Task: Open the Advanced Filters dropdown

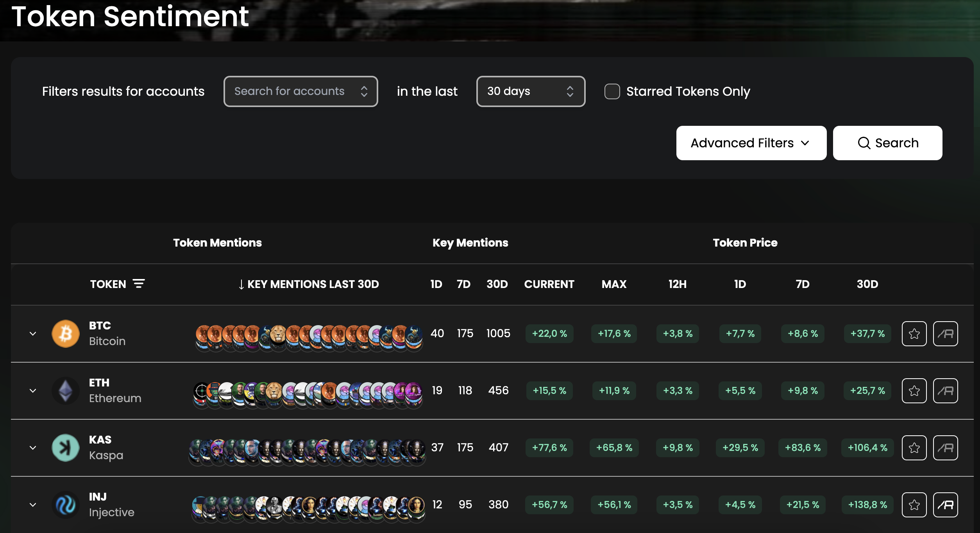Action: coord(751,143)
